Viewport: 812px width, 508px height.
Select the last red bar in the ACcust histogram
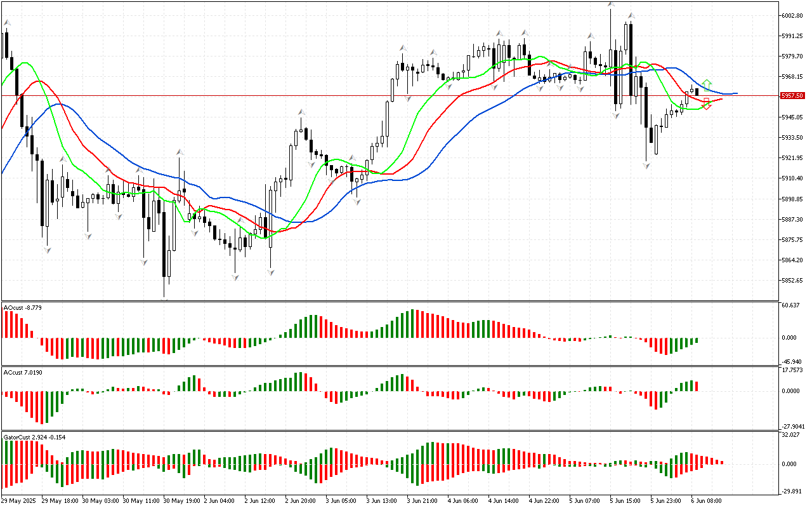pos(696,386)
